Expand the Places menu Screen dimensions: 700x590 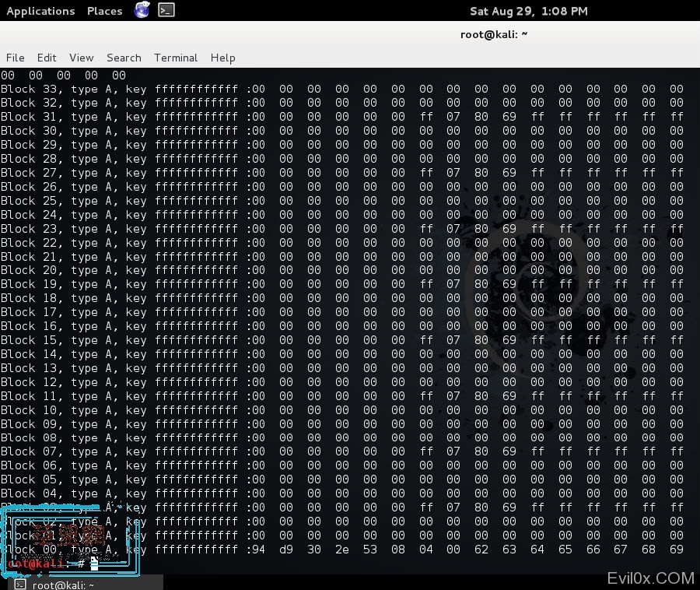(x=104, y=11)
